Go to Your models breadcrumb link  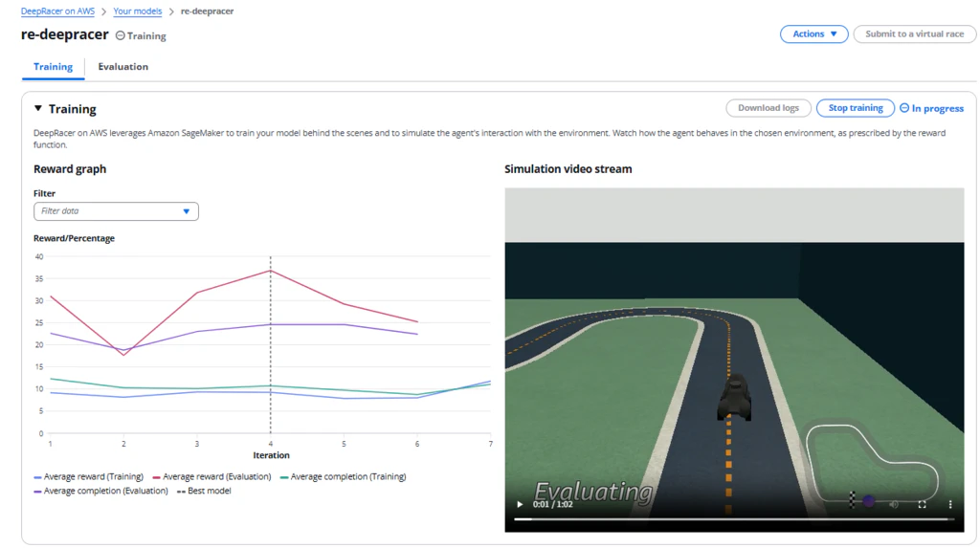[138, 11]
